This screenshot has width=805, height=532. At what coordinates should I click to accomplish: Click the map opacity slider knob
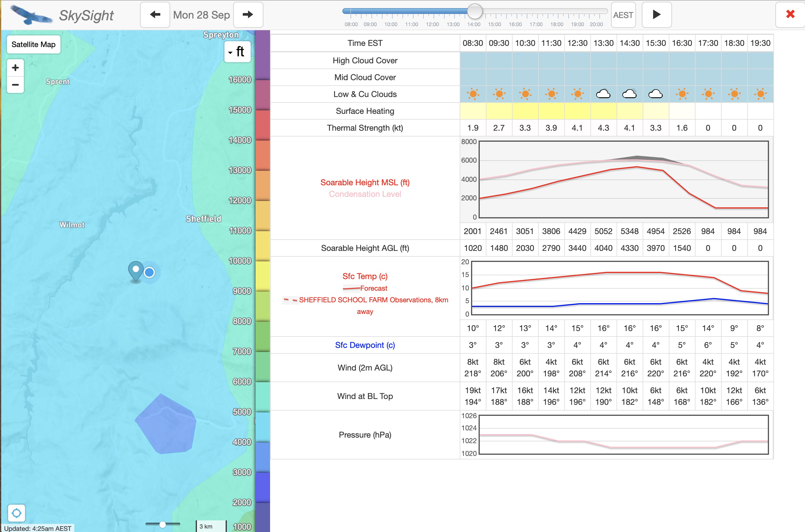tap(163, 524)
